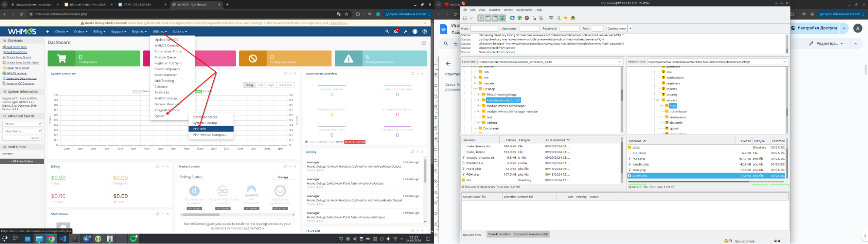Select PHP Info submenu entry
Viewport: 868px width, 244px height.
[x=211, y=129]
